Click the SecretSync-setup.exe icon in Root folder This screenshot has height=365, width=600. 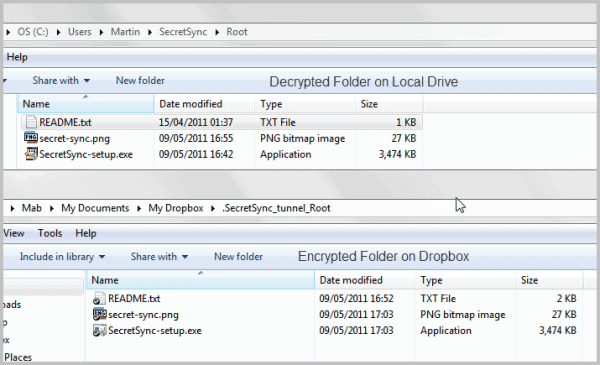coord(31,154)
